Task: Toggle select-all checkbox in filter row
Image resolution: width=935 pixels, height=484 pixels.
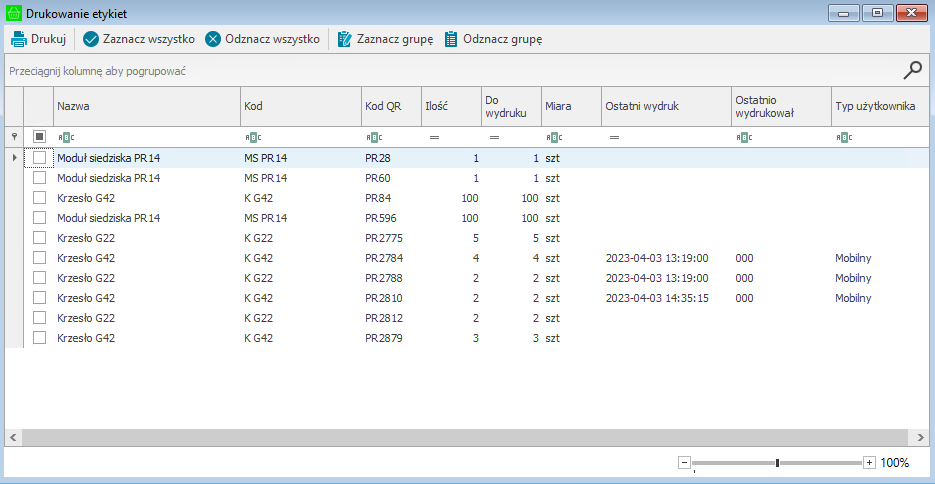Action: point(39,137)
